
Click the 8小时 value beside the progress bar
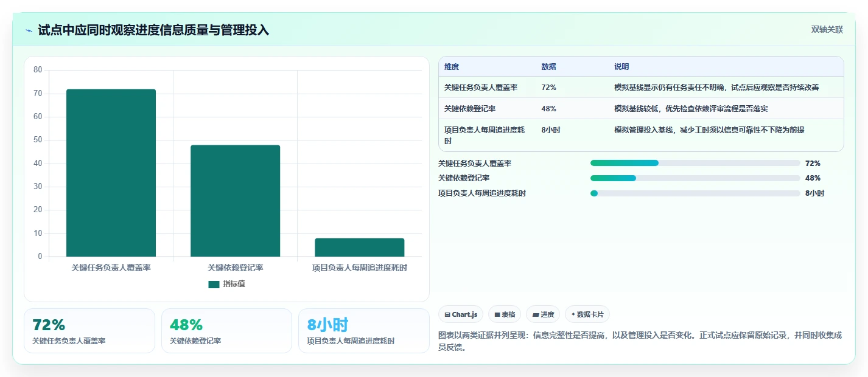(x=814, y=193)
